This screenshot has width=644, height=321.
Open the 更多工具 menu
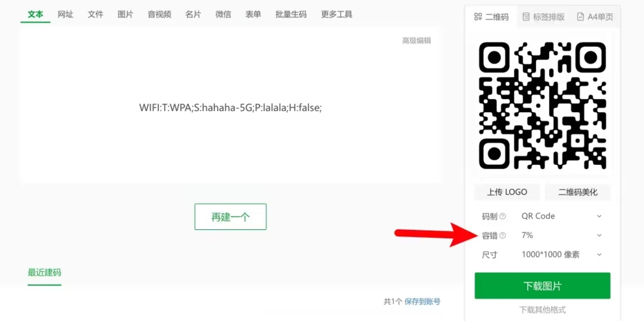[337, 15]
